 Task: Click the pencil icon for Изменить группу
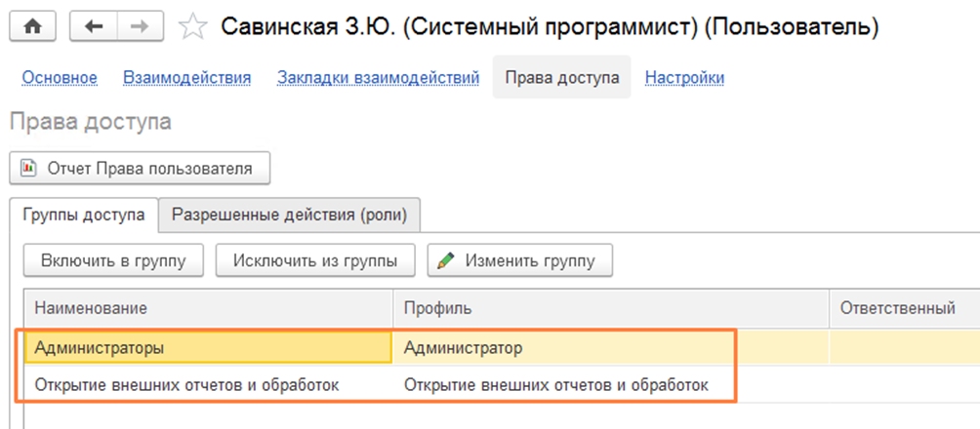click(446, 261)
